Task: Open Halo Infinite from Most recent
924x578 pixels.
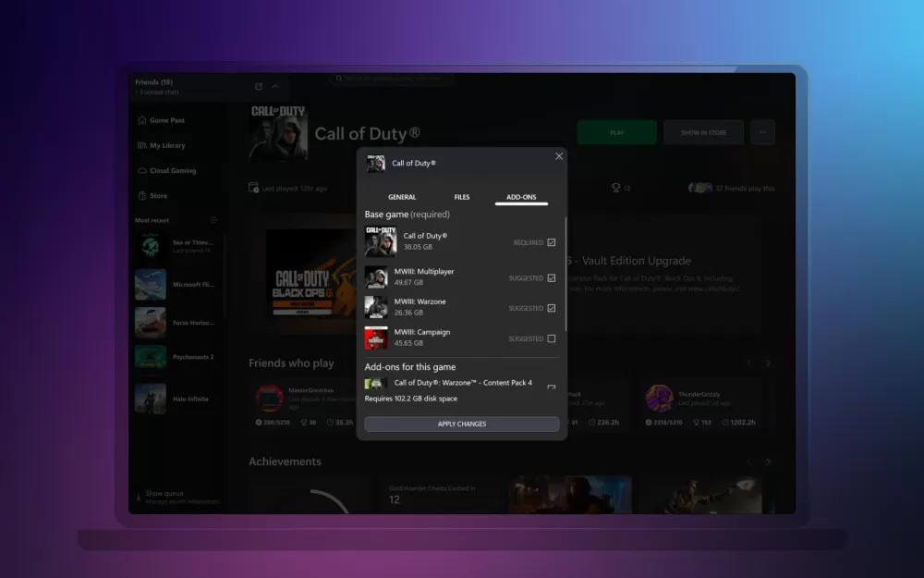Action: point(176,399)
